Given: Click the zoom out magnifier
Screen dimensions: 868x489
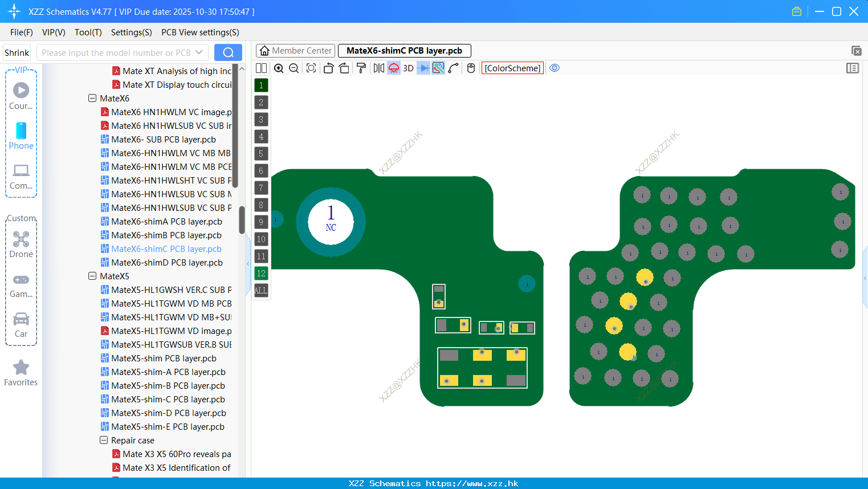Looking at the screenshot, I should [x=294, y=68].
